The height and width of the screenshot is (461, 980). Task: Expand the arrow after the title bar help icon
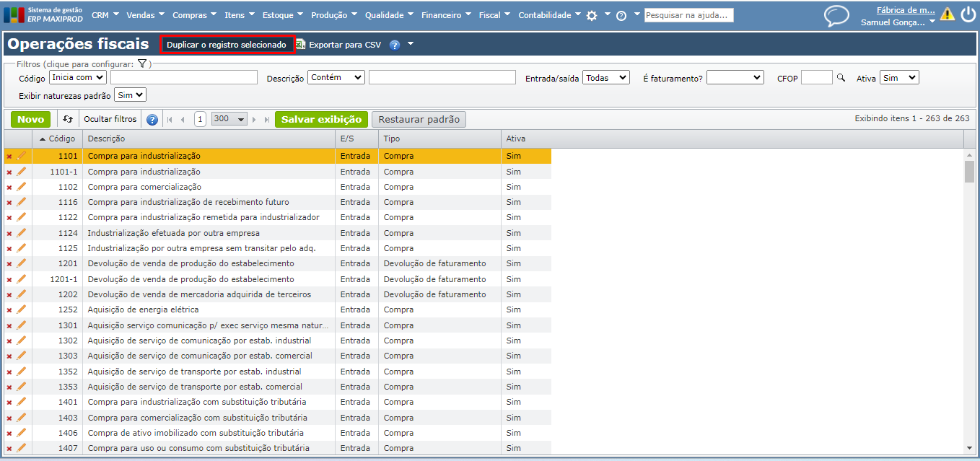pyautogui.click(x=411, y=44)
